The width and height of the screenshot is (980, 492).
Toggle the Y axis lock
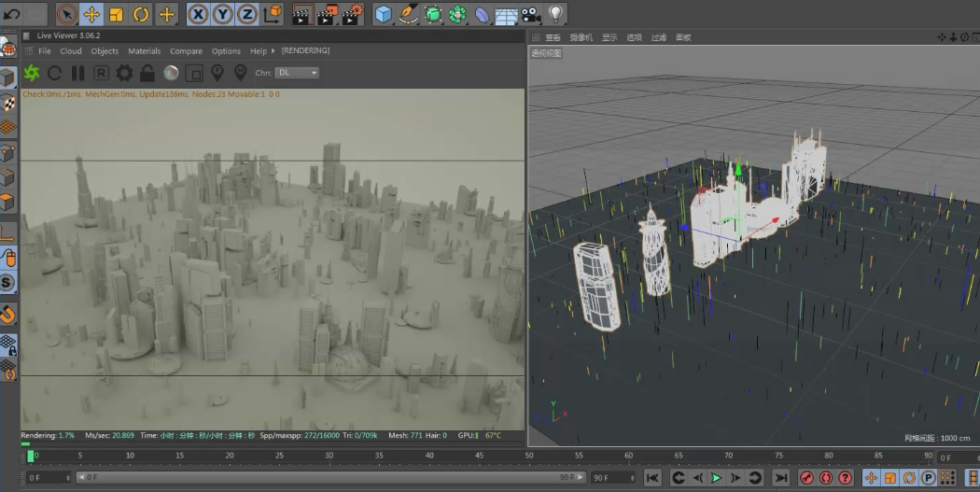point(223,14)
